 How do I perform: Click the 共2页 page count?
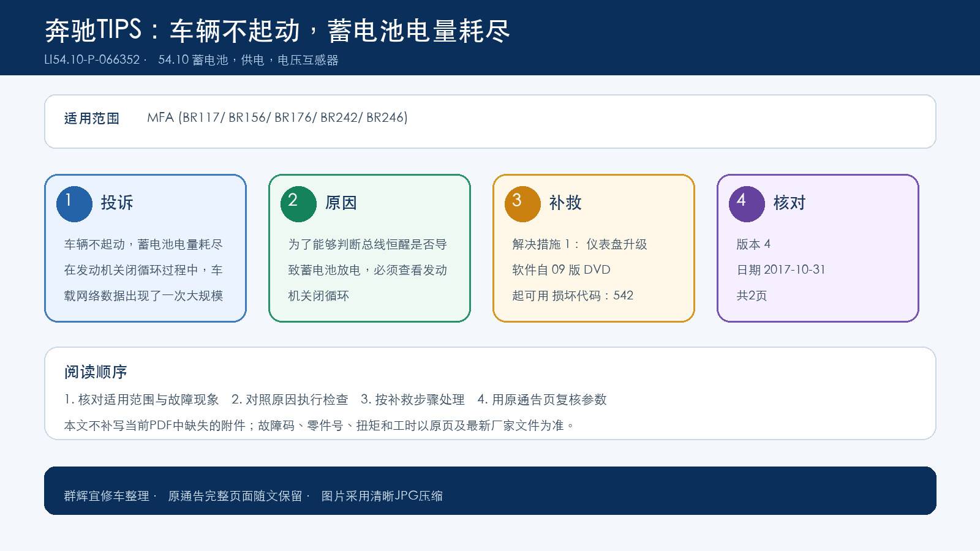tap(752, 296)
